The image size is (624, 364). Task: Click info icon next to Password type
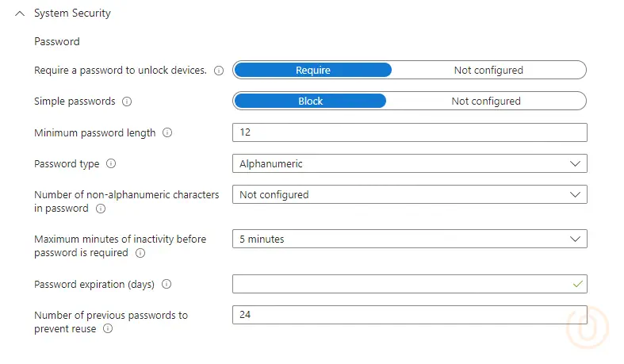(111, 164)
